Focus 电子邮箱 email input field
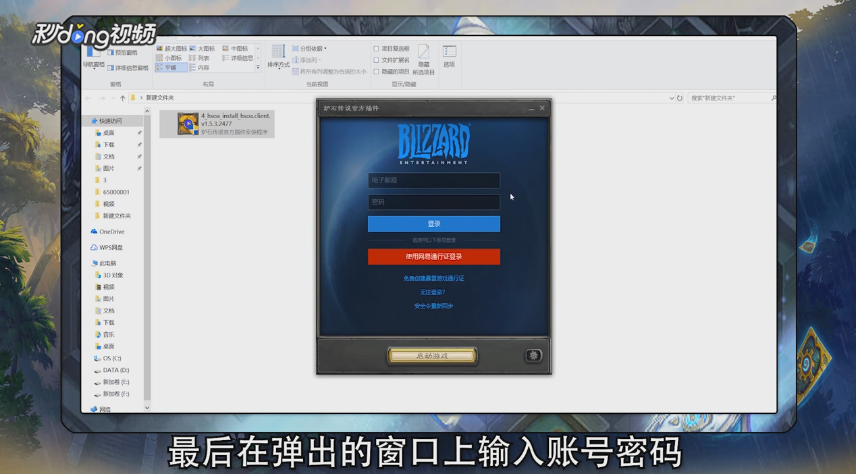The image size is (856, 474). [434, 180]
